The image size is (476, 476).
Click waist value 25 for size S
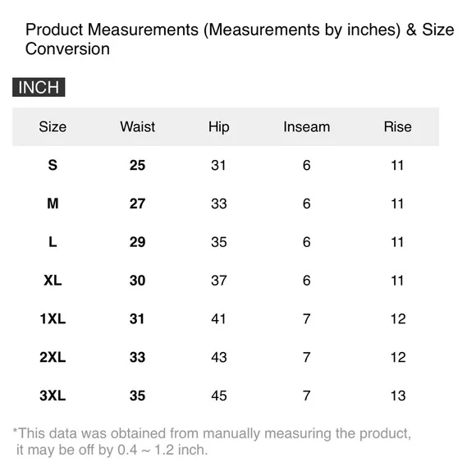(137, 165)
